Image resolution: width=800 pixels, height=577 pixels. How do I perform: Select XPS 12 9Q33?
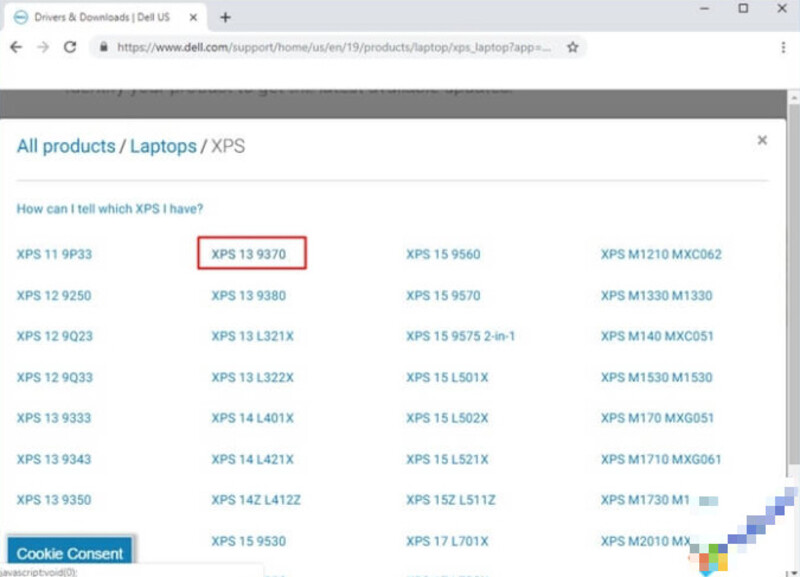coord(55,378)
